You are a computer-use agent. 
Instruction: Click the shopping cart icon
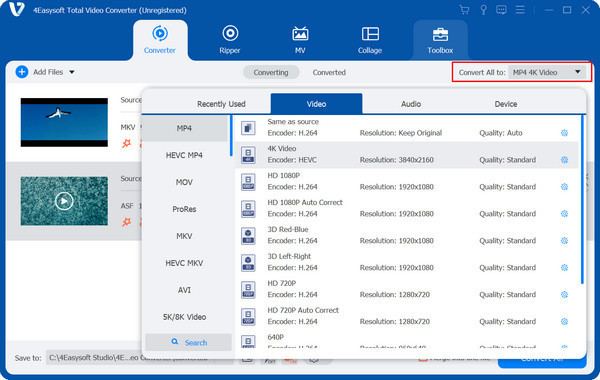click(464, 10)
